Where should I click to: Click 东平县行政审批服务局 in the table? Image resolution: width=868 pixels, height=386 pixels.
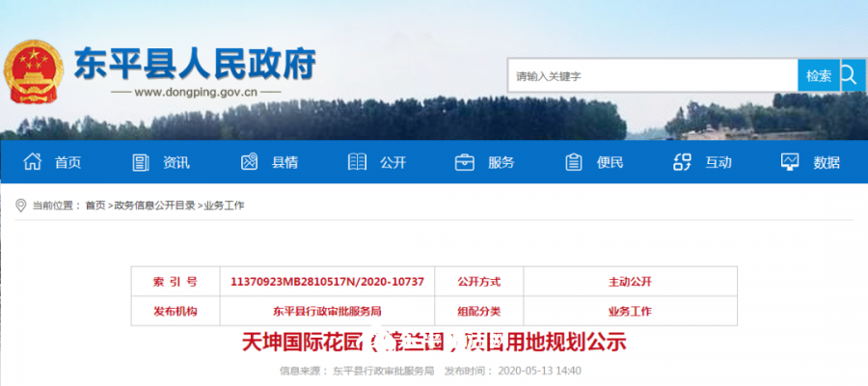point(327,312)
